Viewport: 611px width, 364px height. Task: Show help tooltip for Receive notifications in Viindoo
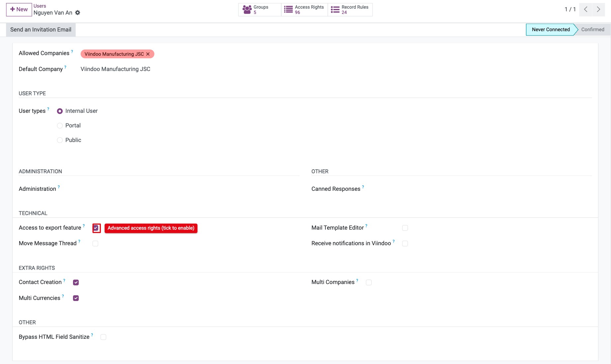click(x=393, y=241)
